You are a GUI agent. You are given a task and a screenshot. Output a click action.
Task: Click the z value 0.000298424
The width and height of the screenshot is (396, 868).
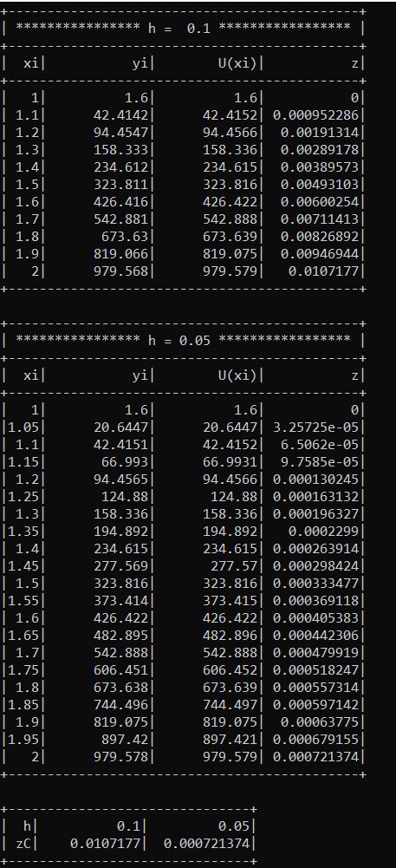tap(316, 565)
